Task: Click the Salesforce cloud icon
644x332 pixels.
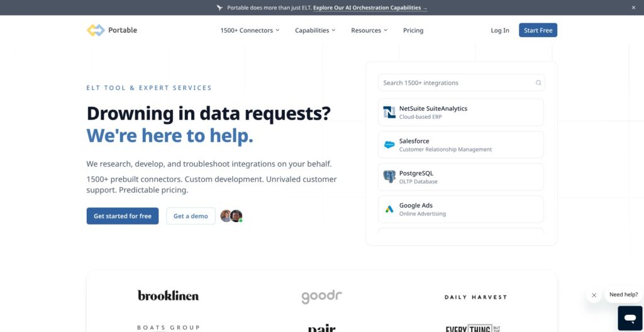Action: [x=389, y=145]
